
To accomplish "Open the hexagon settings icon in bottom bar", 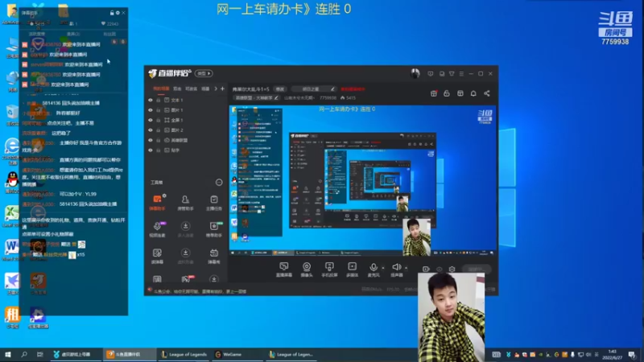I will click(452, 269).
